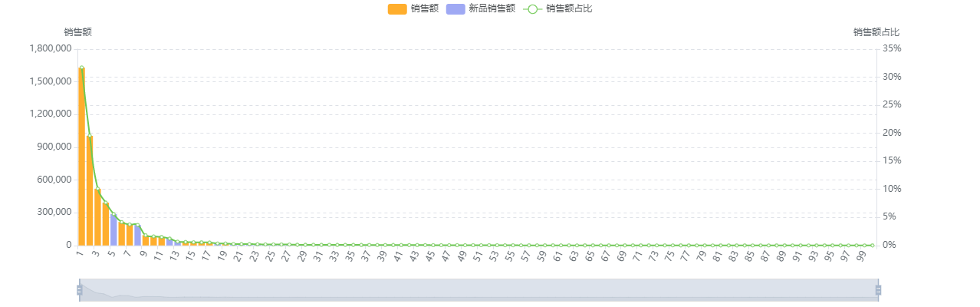
Task: Click the orange bar for rank 4
Action: (105, 224)
